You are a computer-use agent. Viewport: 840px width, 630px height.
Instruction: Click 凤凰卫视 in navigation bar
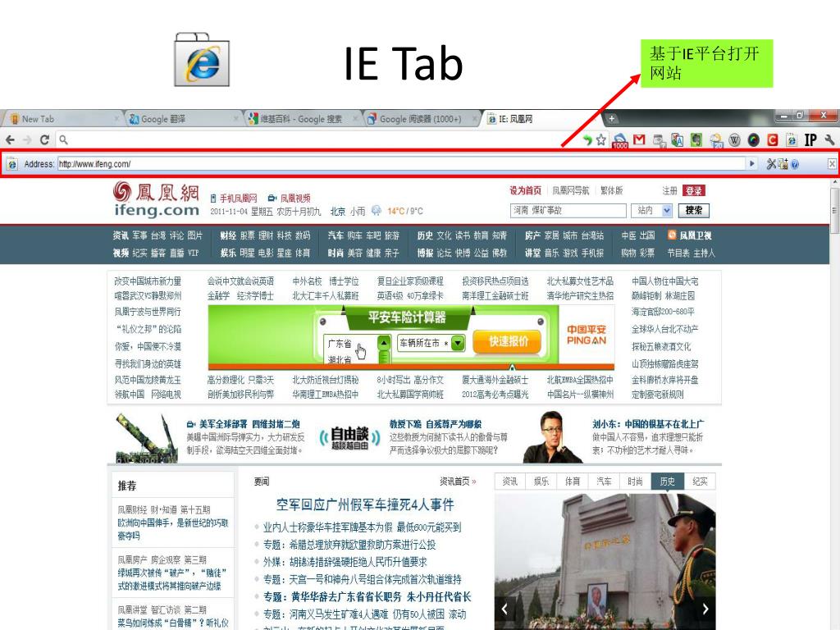point(696,235)
